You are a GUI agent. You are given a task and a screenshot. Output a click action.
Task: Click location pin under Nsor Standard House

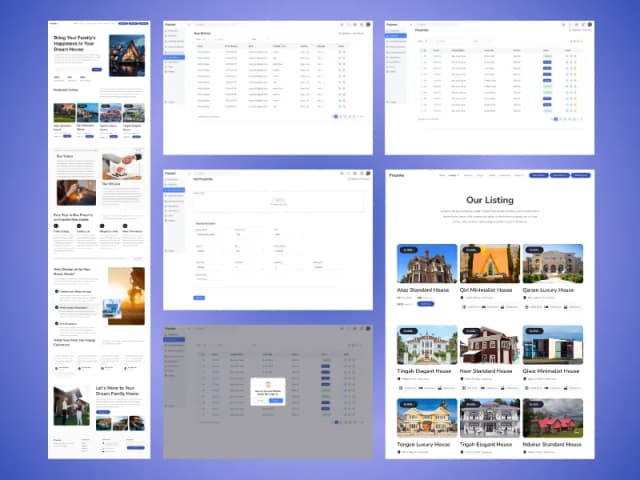tap(462, 379)
